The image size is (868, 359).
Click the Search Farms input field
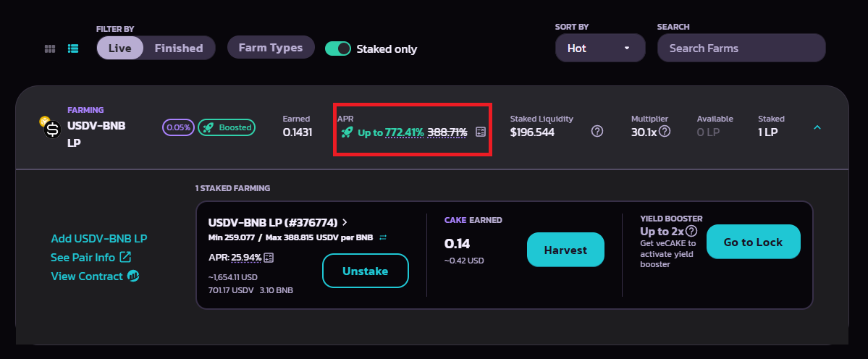pos(741,48)
